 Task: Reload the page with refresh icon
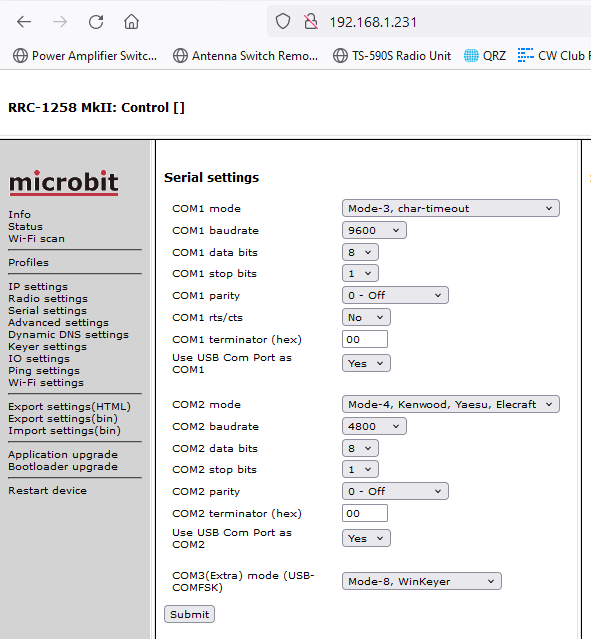[x=96, y=22]
